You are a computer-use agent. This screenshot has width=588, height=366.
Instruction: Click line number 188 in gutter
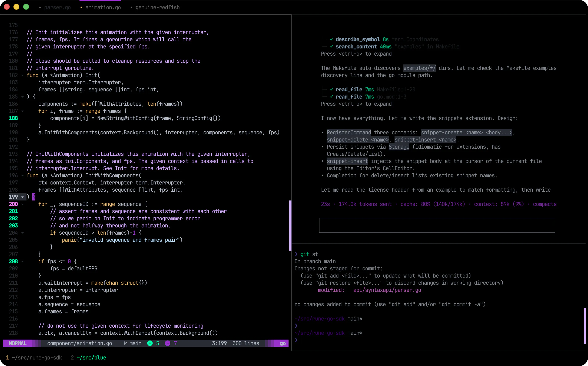[x=13, y=118]
